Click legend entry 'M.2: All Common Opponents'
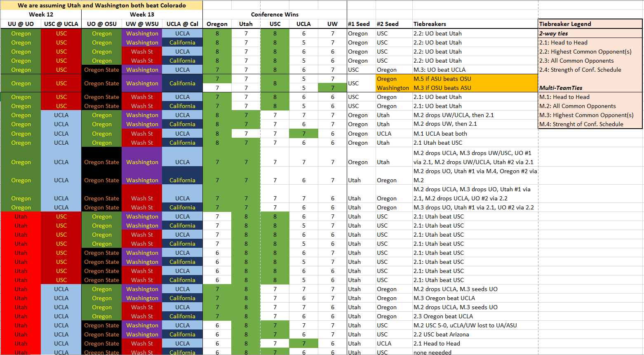The width and height of the screenshot is (644, 355). pos(590,106)
